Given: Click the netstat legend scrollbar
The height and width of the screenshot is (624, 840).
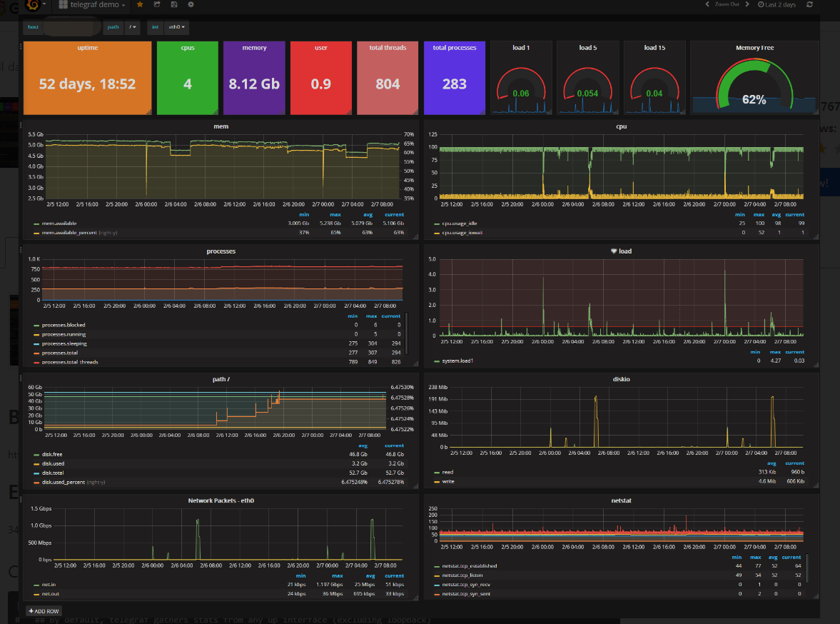Looking at the screenshot, I should pyautogui.click(x=806, y=568).
